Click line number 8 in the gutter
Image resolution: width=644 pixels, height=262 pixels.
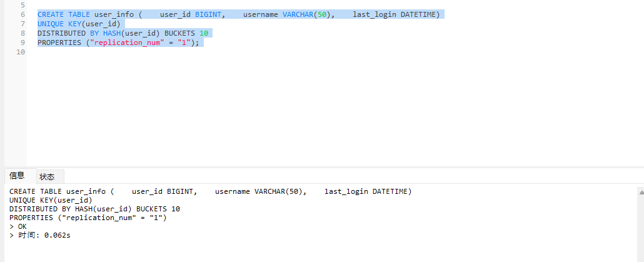[23, 33]
